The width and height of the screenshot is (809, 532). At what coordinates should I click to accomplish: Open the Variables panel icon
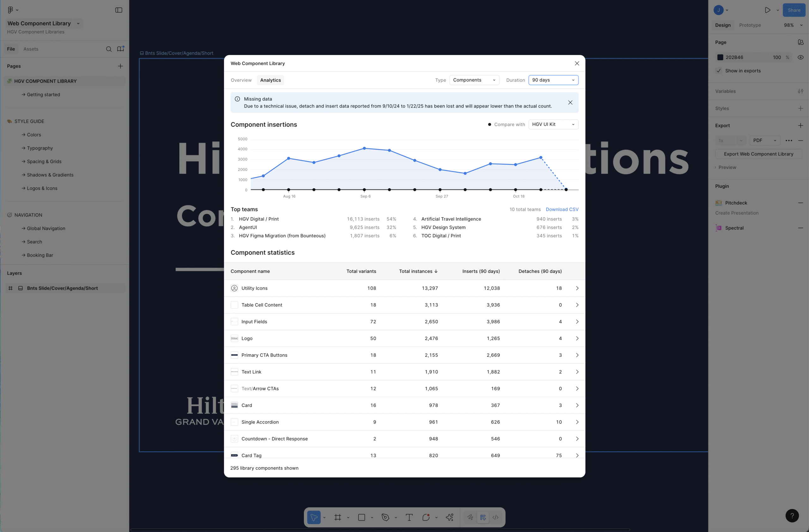(x=801, y=91)
